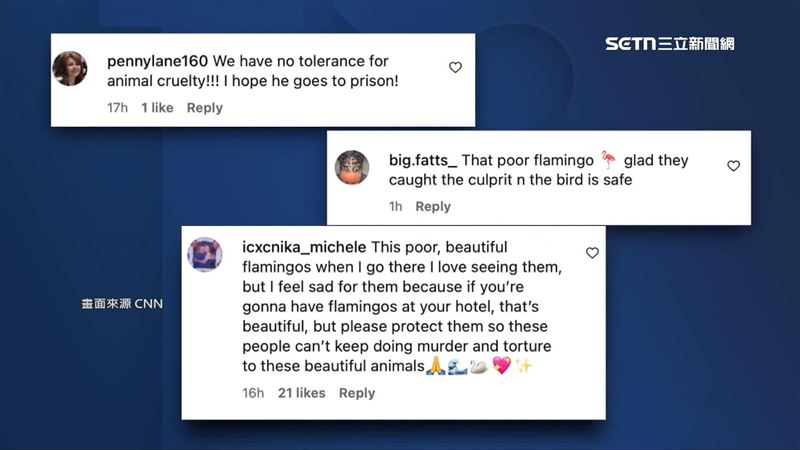Reply to icxcnika_michele's comment
Viewport: 800px width, 450px height.
pyautogui.click(x=357, y=393)
